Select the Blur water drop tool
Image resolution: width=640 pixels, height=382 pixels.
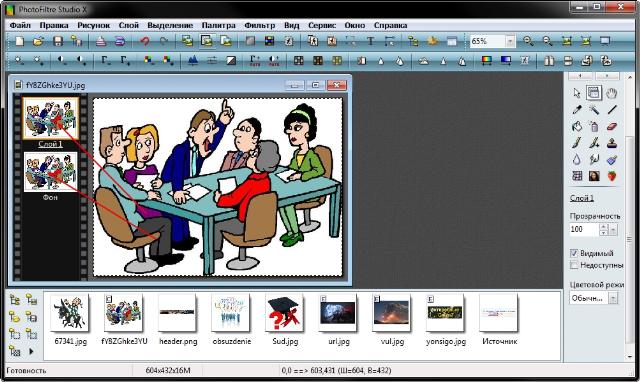tap(577, 160)
